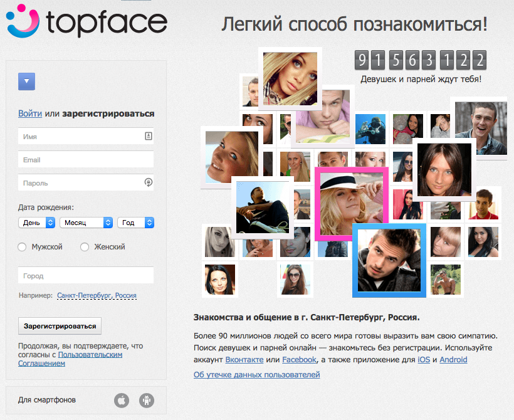Click 'Девушек и парней ждут тебя!' text
Viewport: 514px width, 420px height.
pyautogui.click(x=421, y=79)
